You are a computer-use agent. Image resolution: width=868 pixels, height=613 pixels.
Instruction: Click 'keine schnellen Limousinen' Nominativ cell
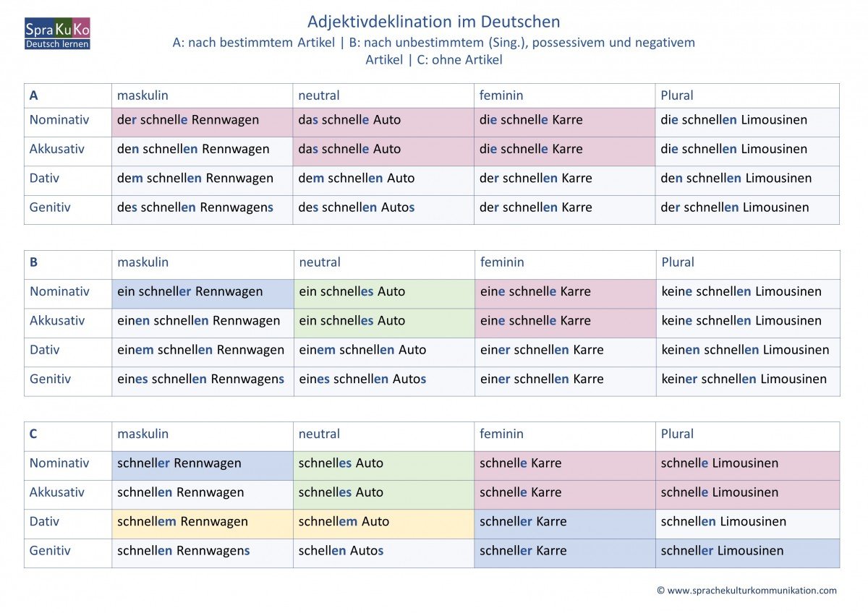tap(741, 291)
